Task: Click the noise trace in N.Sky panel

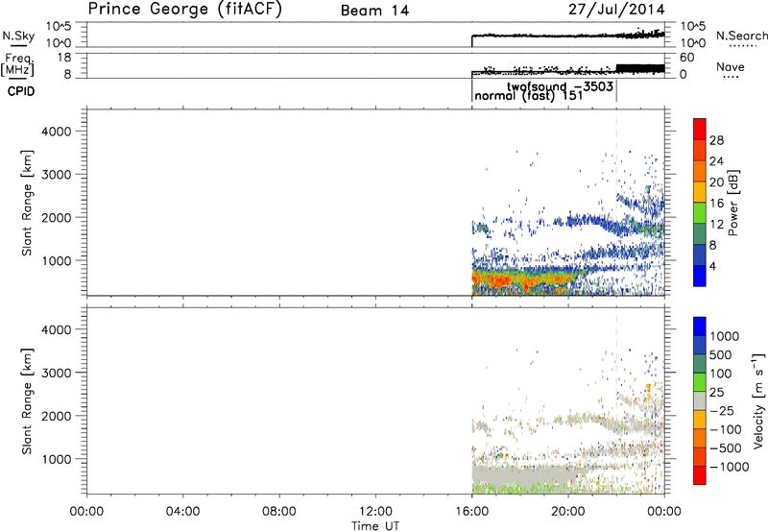Action: click(x=568, y=36)
